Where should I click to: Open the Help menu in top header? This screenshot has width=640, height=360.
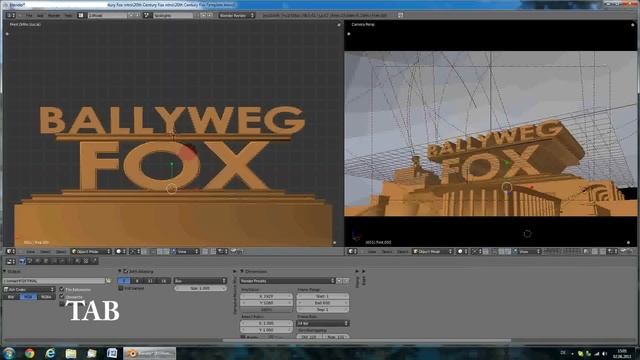coord(69,16)
